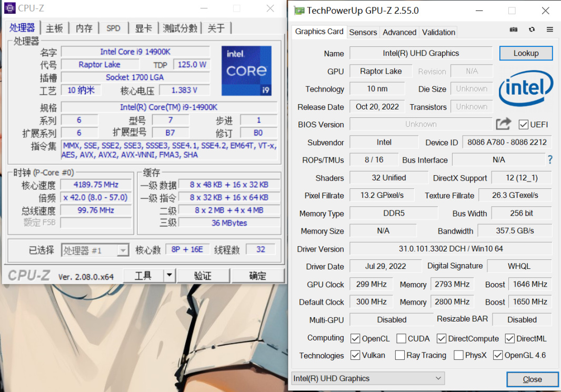This screenshot has width=561, height=392.
Task: Toggle the DirectCompute checkbox
Action: tap(442, 338)
